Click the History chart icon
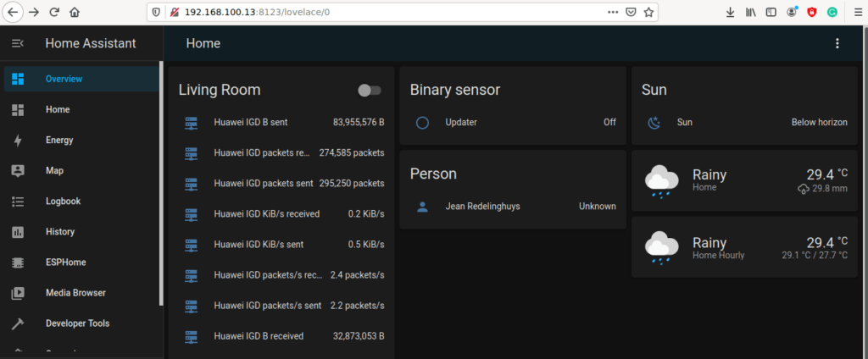Viewport: 868px width, 359px height. [18, 232]
